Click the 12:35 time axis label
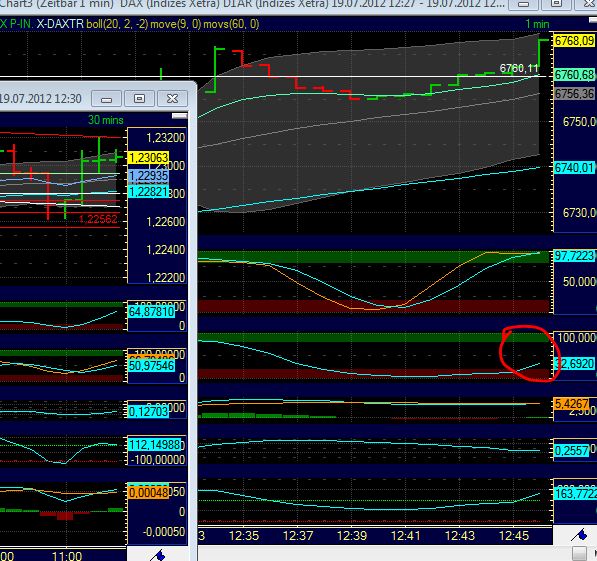Viewport: 597px width, 561px height. (x=244, y=536)
